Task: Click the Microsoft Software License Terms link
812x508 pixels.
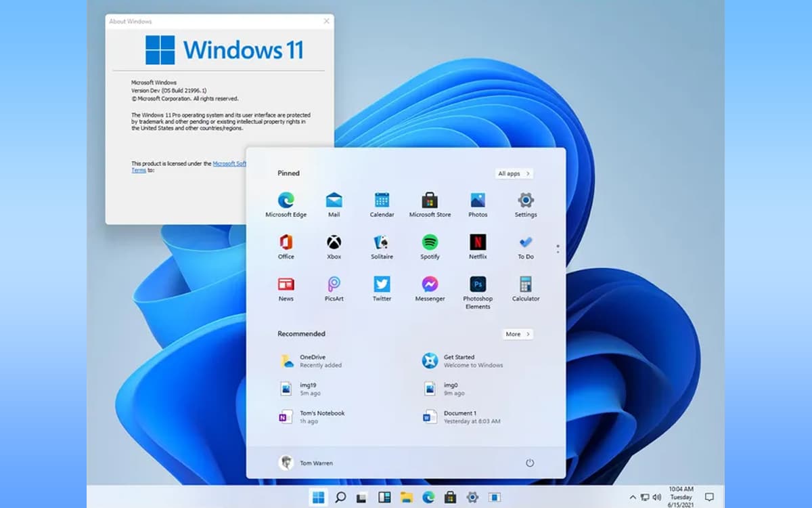Action: [229, 163]
